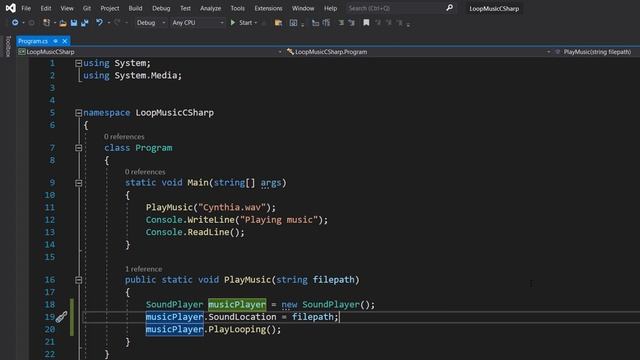
Task: Click the green Start play icon
Action: (233, 22)
